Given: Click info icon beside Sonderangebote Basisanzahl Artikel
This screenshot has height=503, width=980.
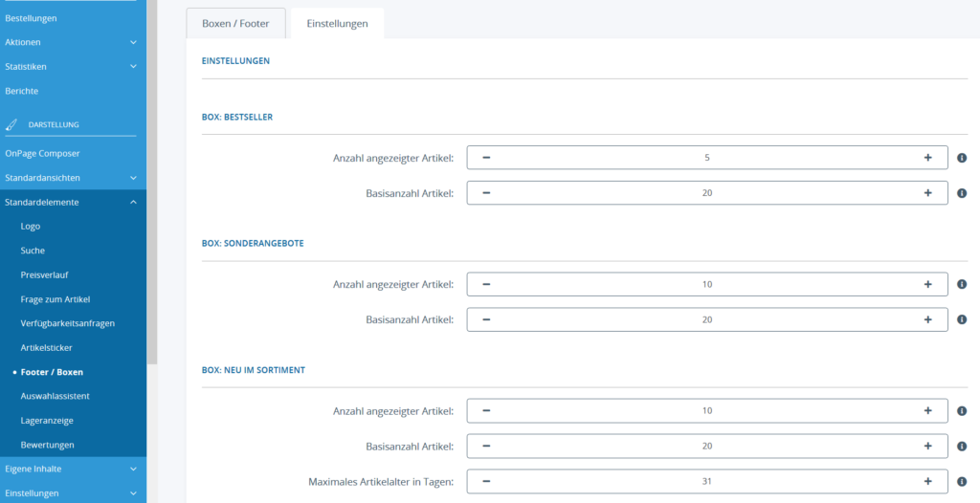Looking at the screenshot, I should click(962, 320).
